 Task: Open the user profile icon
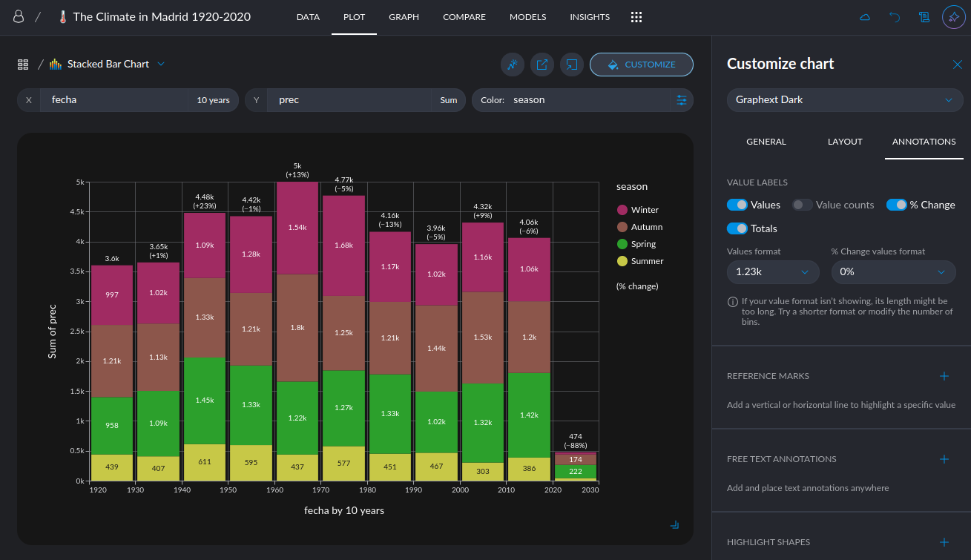pos(19,17)
